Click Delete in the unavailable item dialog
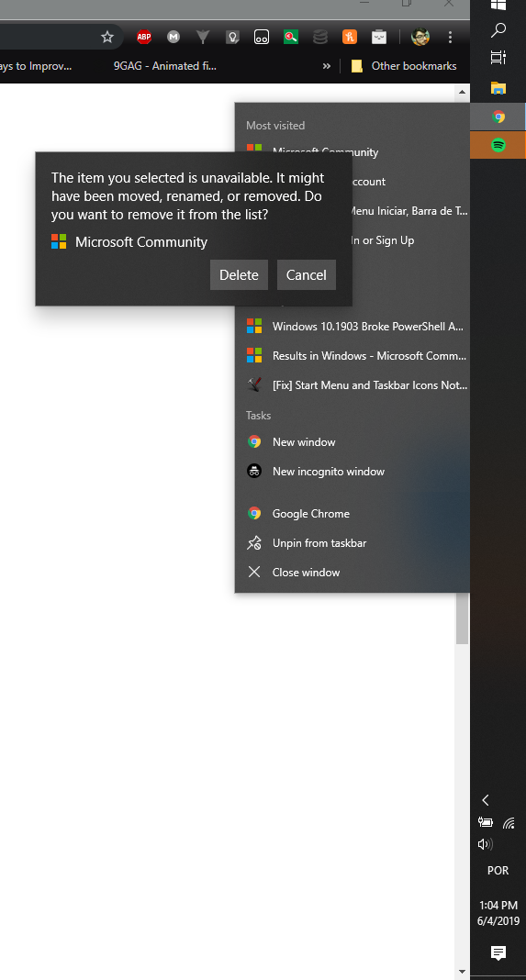The width and height of the screenshot is (526, 980). point(239,275)
